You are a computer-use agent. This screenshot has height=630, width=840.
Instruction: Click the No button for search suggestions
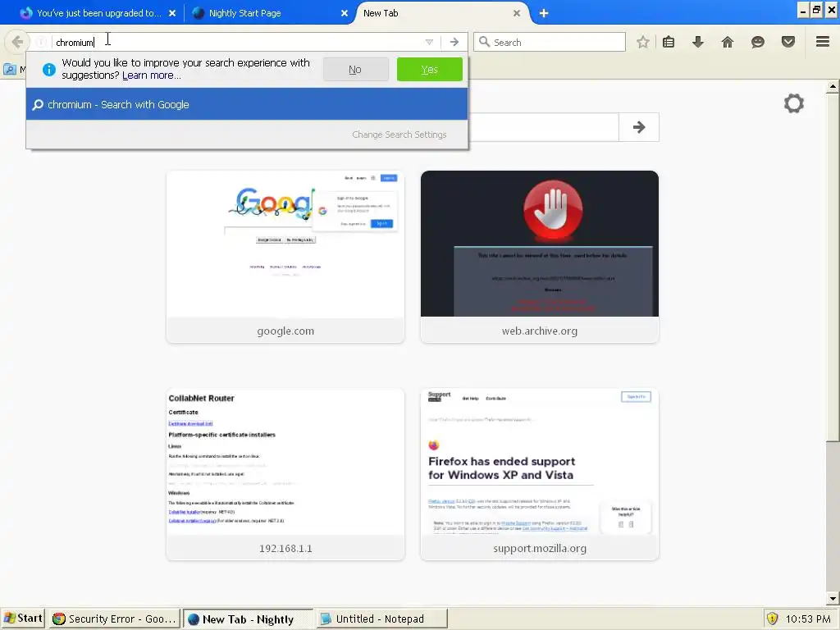pos(355,69)
